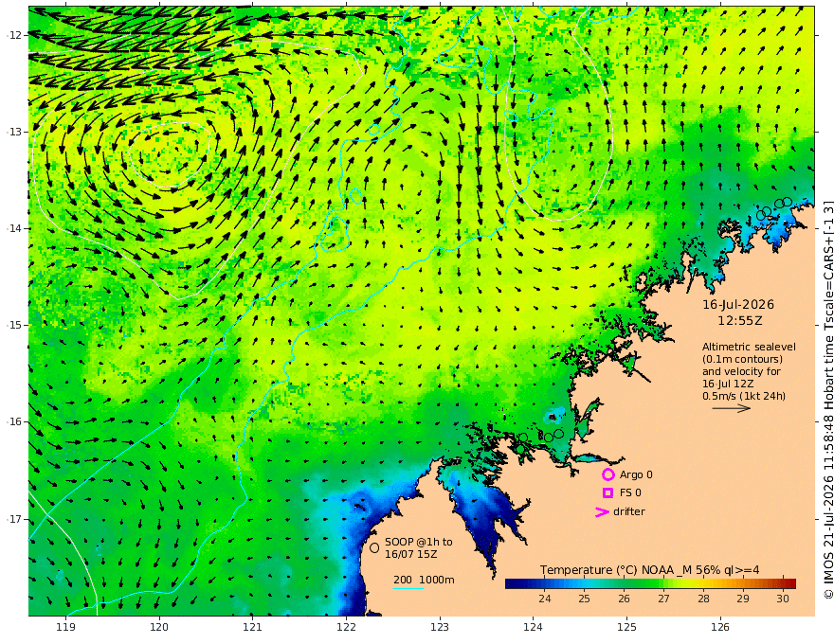834x644 pixels.
Task: Click the -12 latitude axis label
Action: [14, 35]
